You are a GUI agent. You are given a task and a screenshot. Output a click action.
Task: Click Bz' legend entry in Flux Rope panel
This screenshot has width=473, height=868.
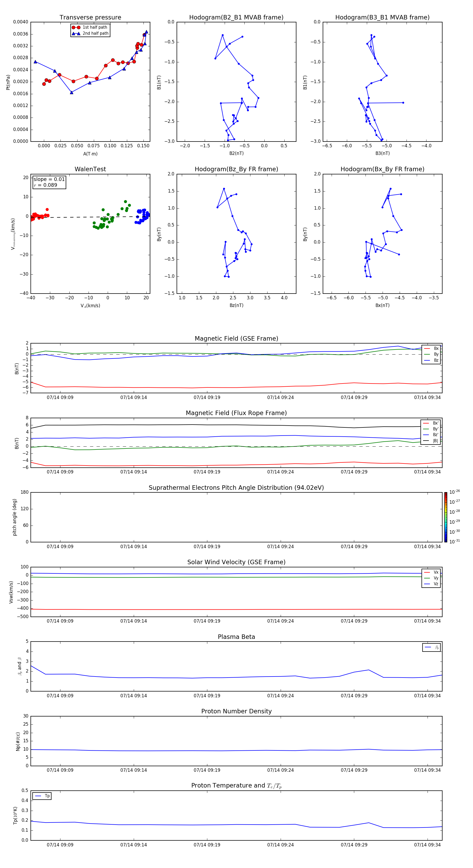click(431, 435)
